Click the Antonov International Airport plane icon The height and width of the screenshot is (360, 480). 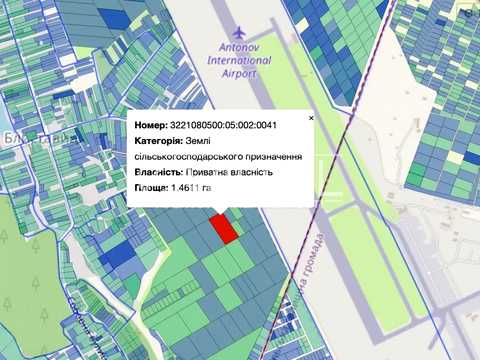click(239, 33)
